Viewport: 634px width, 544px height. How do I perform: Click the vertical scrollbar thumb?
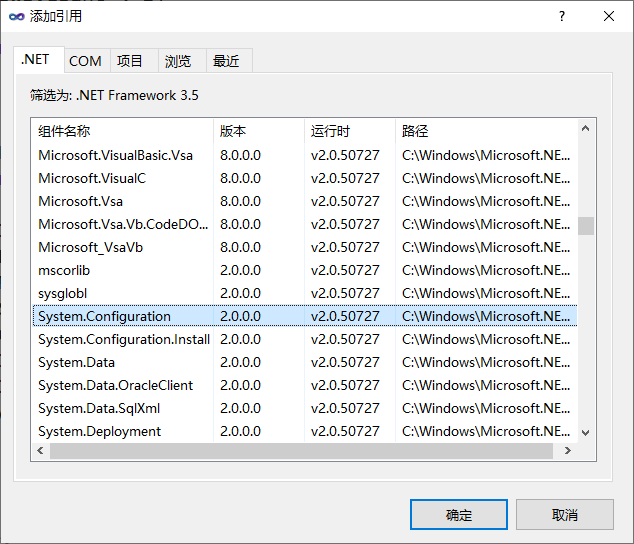(585, 226)
